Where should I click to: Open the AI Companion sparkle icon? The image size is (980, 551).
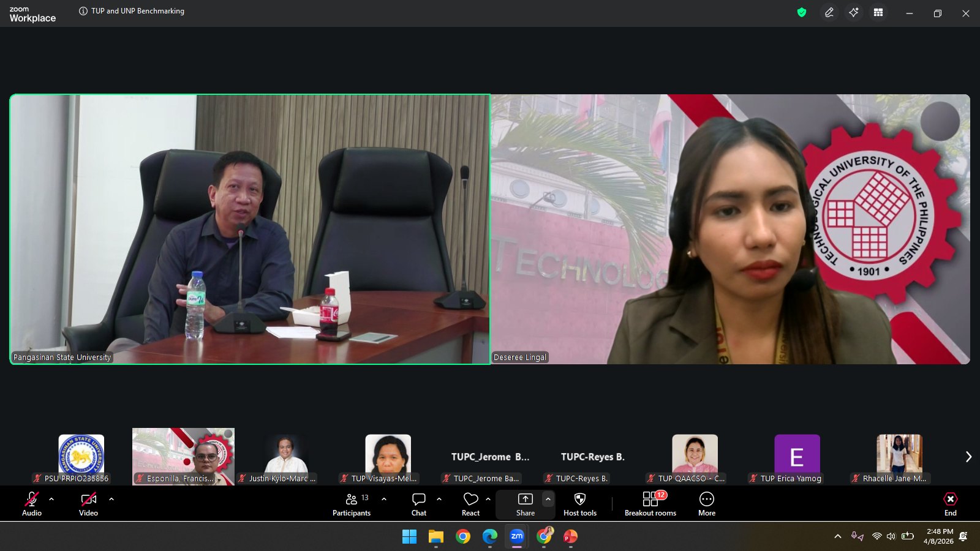[x=854, y=12]
